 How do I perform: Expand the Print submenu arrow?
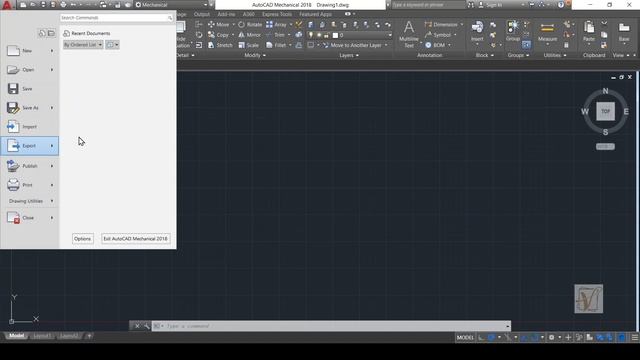[x=52, y=185]
